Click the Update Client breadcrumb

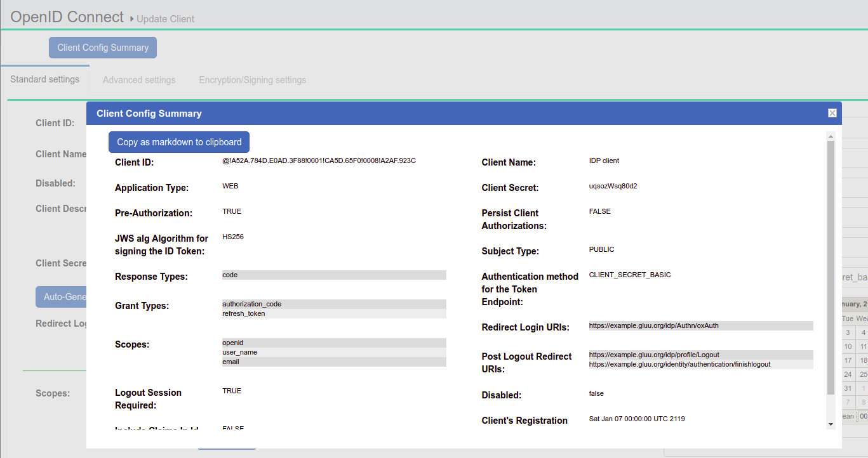tap(165, 19)
